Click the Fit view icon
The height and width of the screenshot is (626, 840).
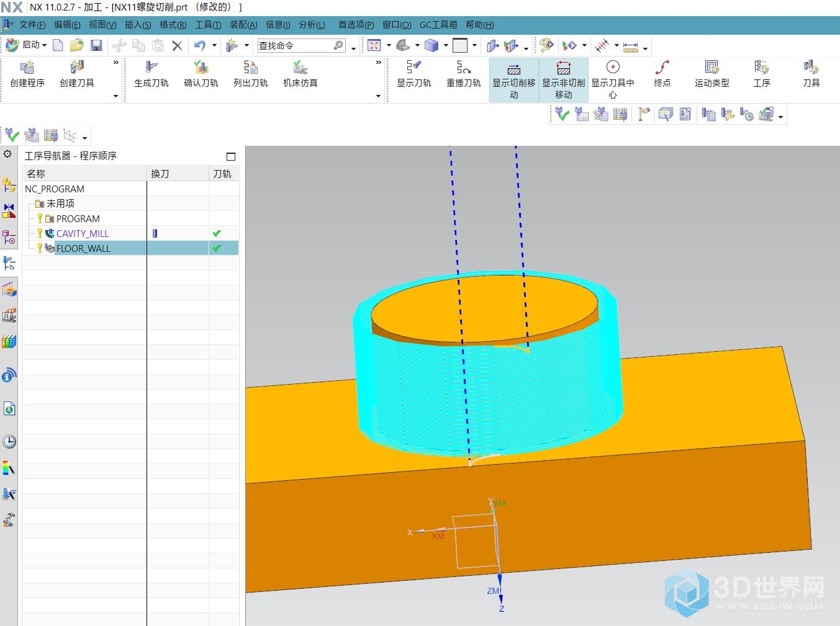tap(374, 45)
